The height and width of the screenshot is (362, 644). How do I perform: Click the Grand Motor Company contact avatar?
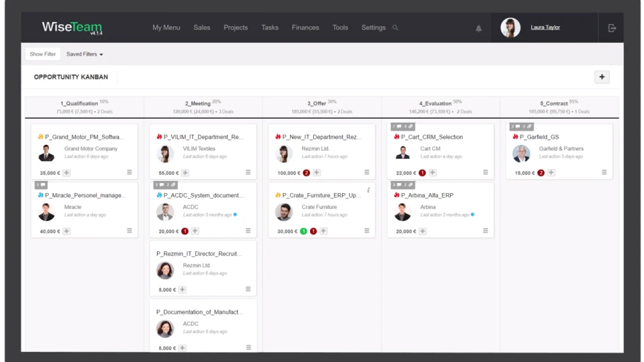[x=46, y=153]
